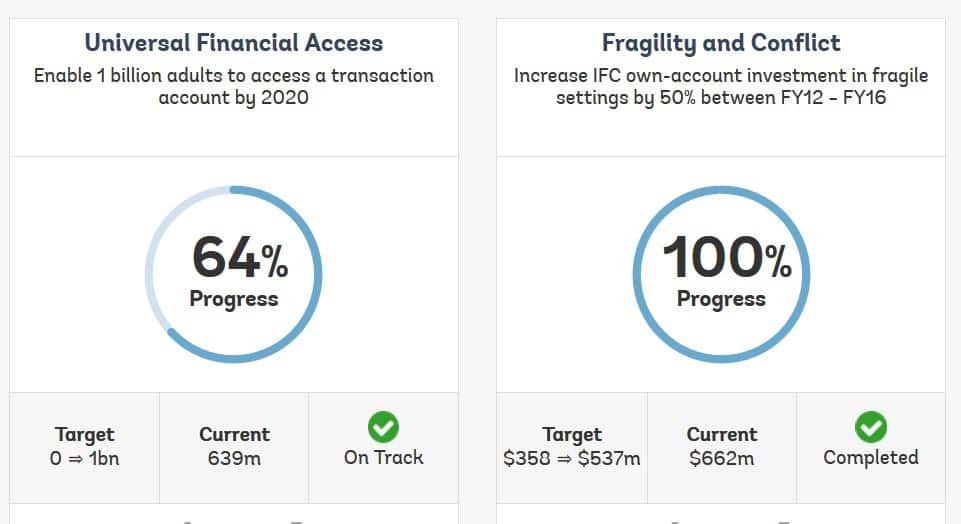The image size is (961, 524).
Task: Select the Current $662m cell
Action: tap(722, 447)
